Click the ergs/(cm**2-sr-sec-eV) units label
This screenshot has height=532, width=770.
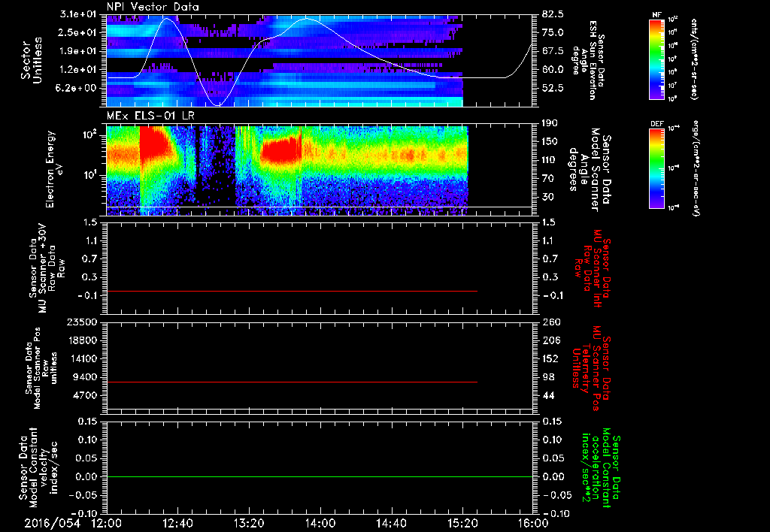(x=696, y=168)
